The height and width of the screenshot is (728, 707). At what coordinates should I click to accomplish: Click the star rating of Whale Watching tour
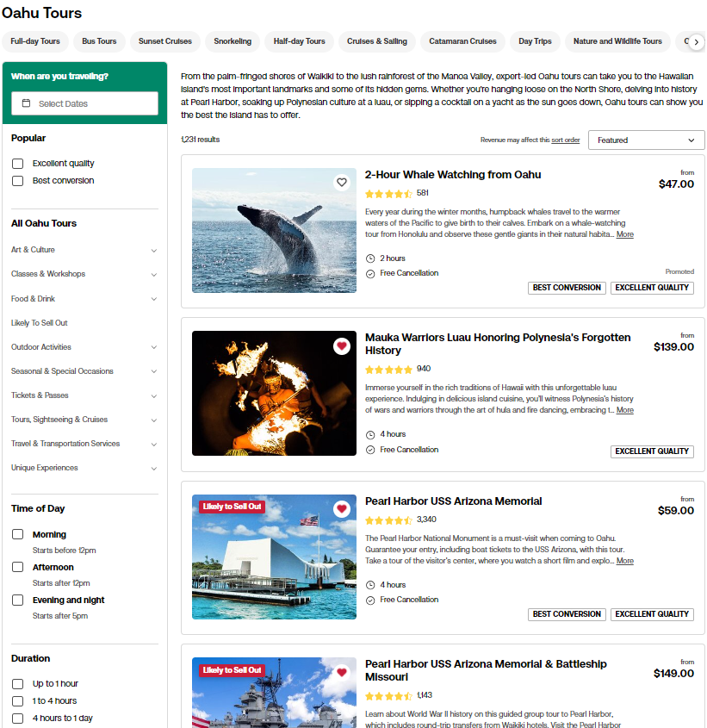click(388, 194)
